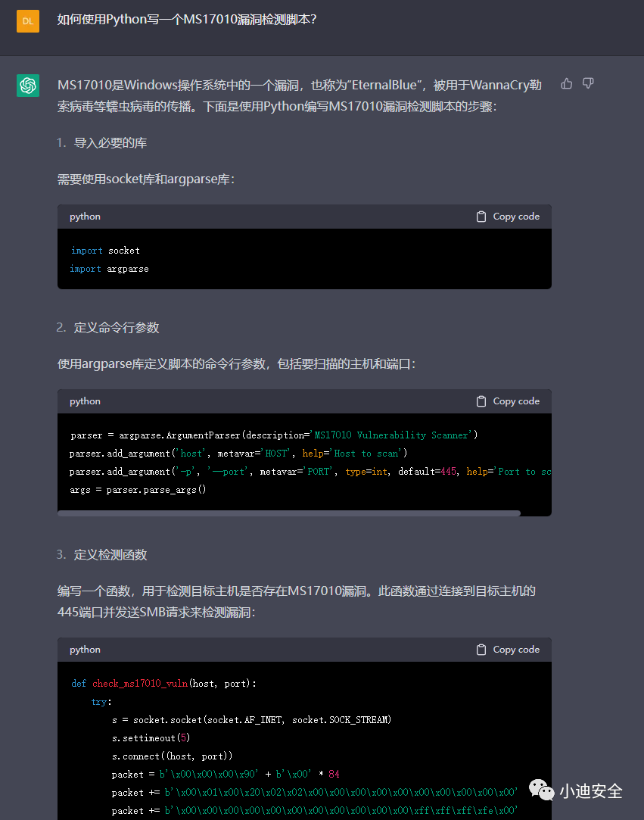Click the line 's.connect((host, port))'
Viewport: 644px width, 820px height.
click(x=172, y=756)
